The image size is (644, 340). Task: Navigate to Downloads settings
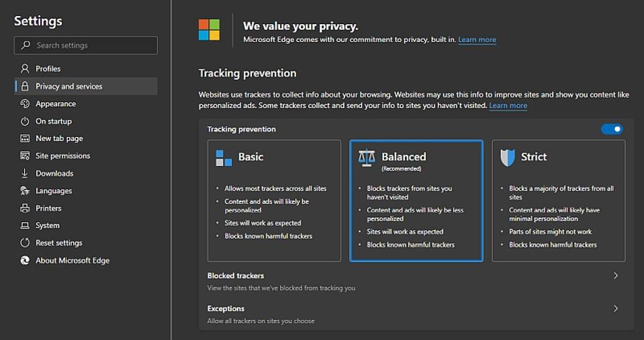coord(86,173)
